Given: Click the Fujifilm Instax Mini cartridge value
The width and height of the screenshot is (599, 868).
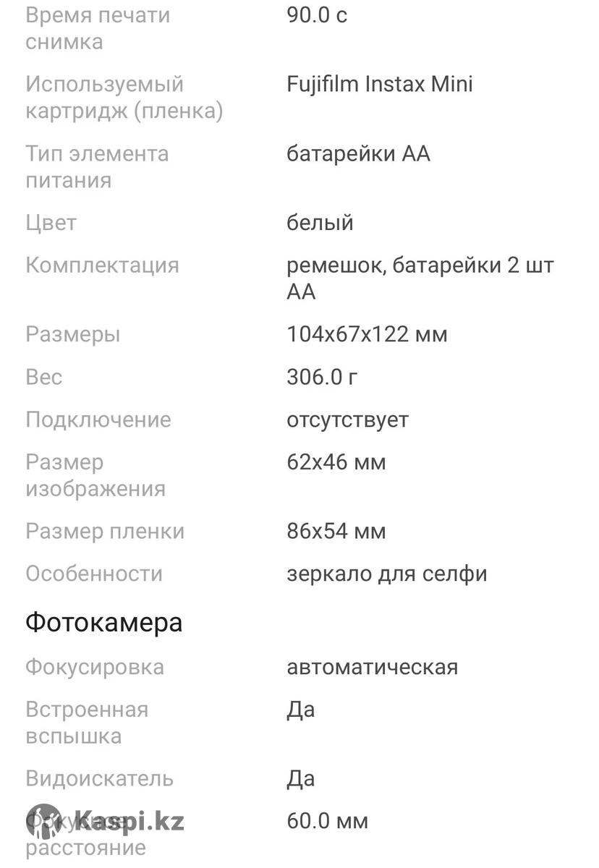Looking at the screenshot, I should point(380,84).
